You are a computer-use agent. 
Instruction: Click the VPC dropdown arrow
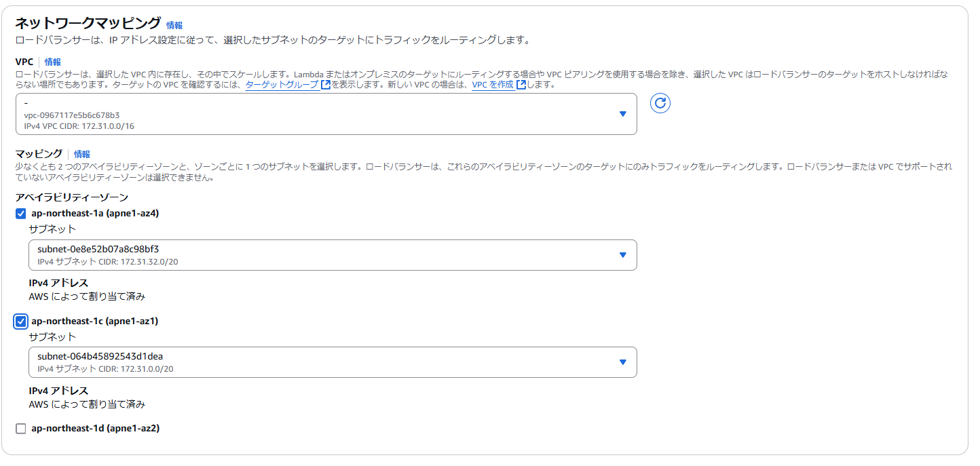pyautogui.click(x=624, y=114)
